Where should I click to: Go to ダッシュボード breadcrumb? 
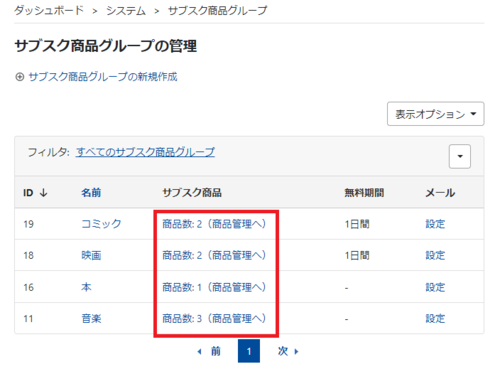coord(49,11)
